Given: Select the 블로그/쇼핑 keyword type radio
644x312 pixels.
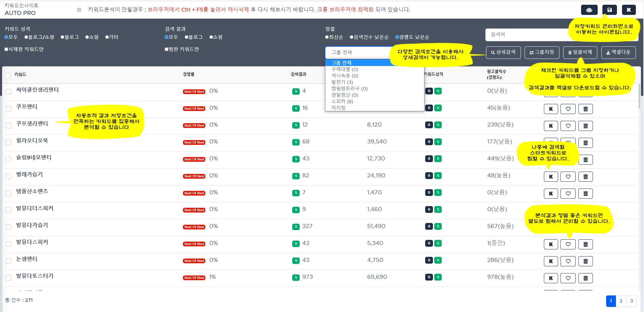Looking at the screenshot, I should [x=26, y=37].
